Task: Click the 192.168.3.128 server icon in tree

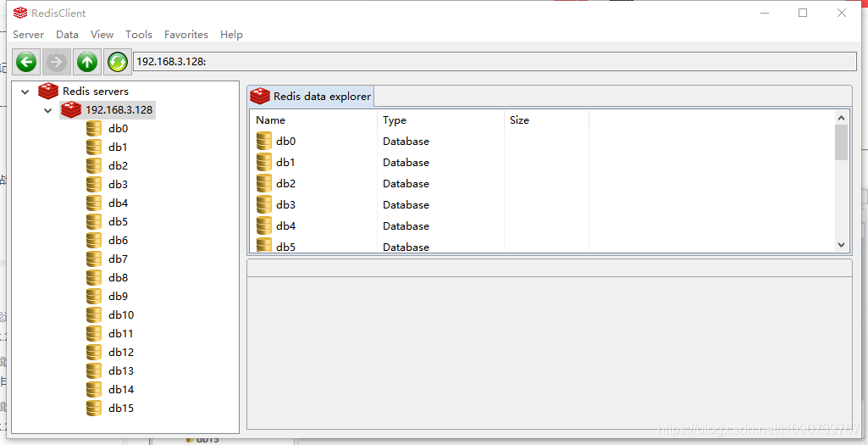Action: [71, 109]
